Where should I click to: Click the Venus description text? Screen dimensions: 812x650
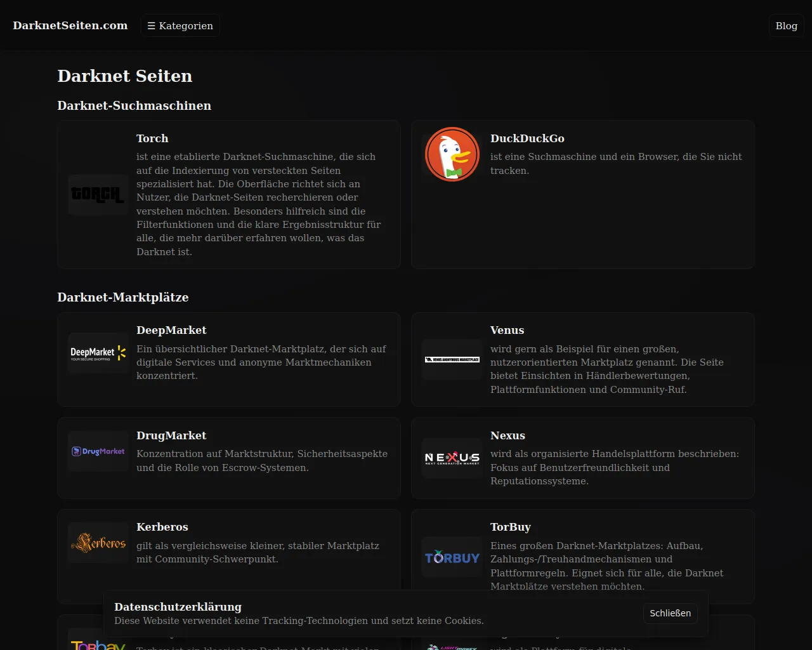pyautogui.click(x=607, y=369)
